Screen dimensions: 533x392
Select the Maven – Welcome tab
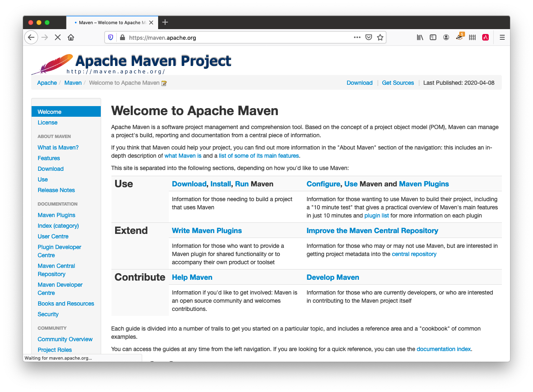point(112,23)
